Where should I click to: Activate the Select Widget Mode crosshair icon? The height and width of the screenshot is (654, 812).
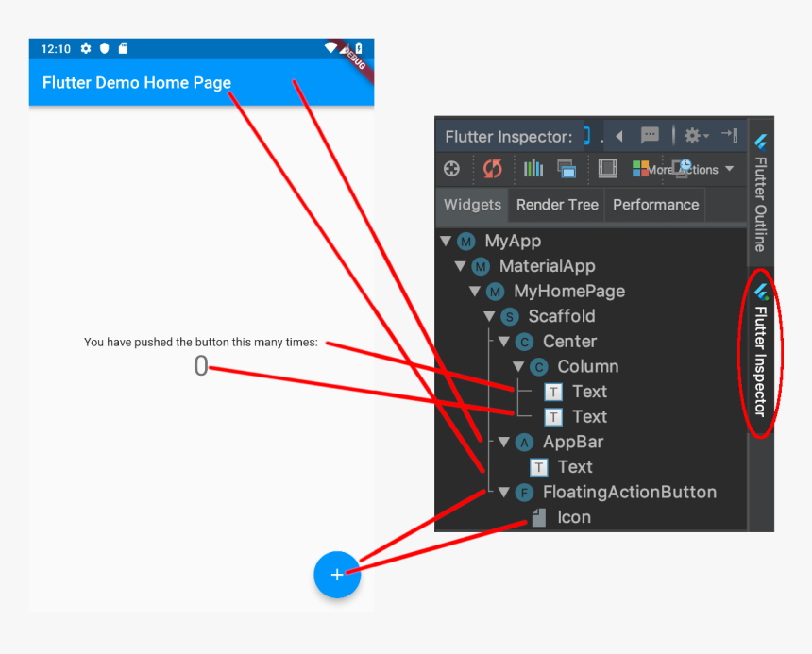(451, 169)
